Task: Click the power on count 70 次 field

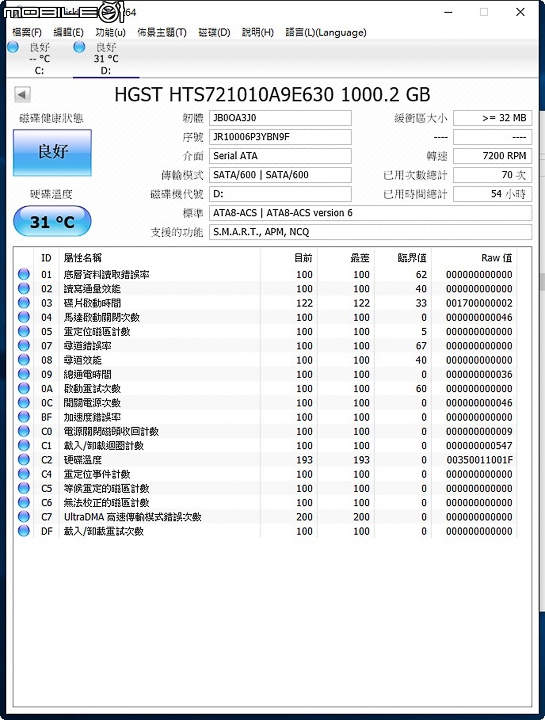Action: tap(493, 175)
